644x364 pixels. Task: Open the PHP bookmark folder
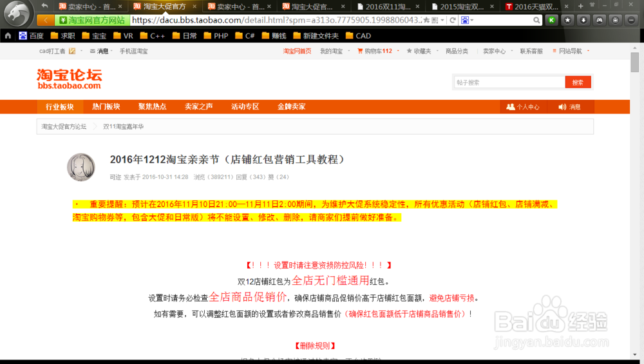click(x=216, y=35)
